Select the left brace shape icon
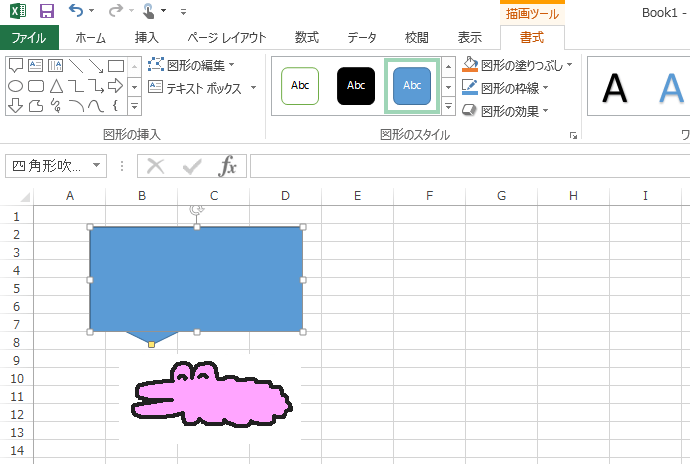Image resolution: width=690 pixels, height=464 pixels. pyautogui.click(x=115, y=106)
